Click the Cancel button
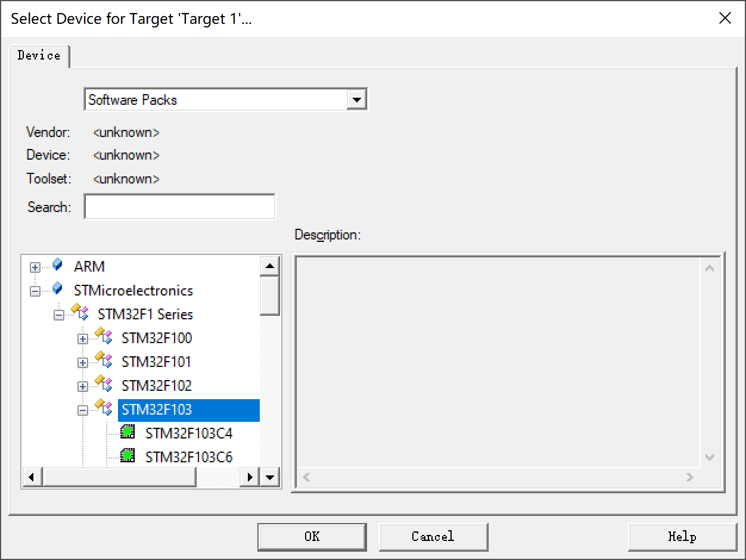Viewport: 746px width, 560px height. (433, 536)
